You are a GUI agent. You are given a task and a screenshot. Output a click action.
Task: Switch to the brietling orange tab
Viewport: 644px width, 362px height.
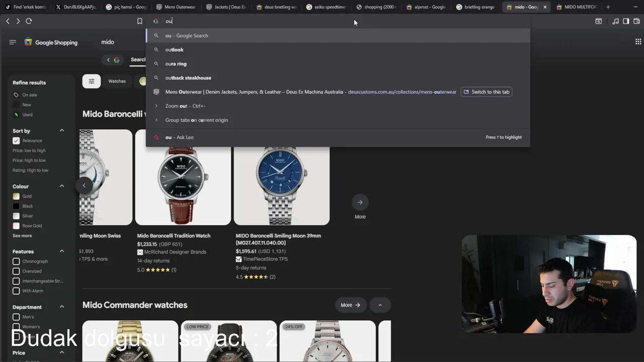pyautogui.click(x=476, y=7)
